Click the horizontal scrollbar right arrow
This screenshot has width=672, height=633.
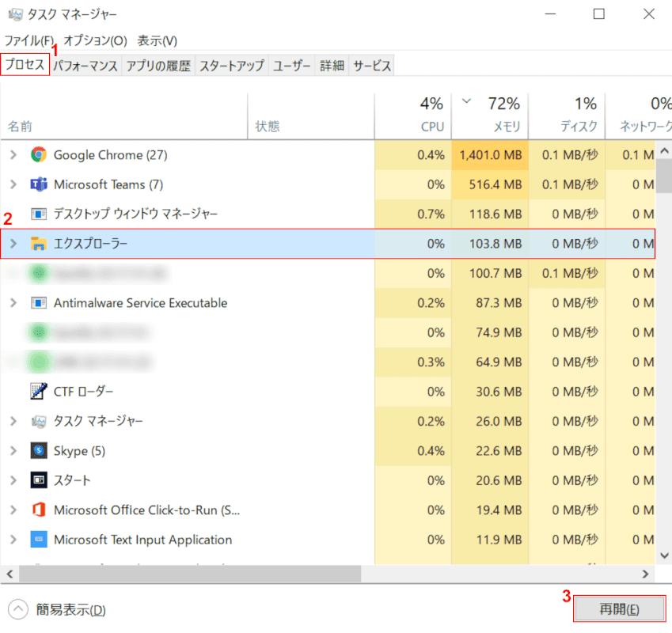pos(645,574)
